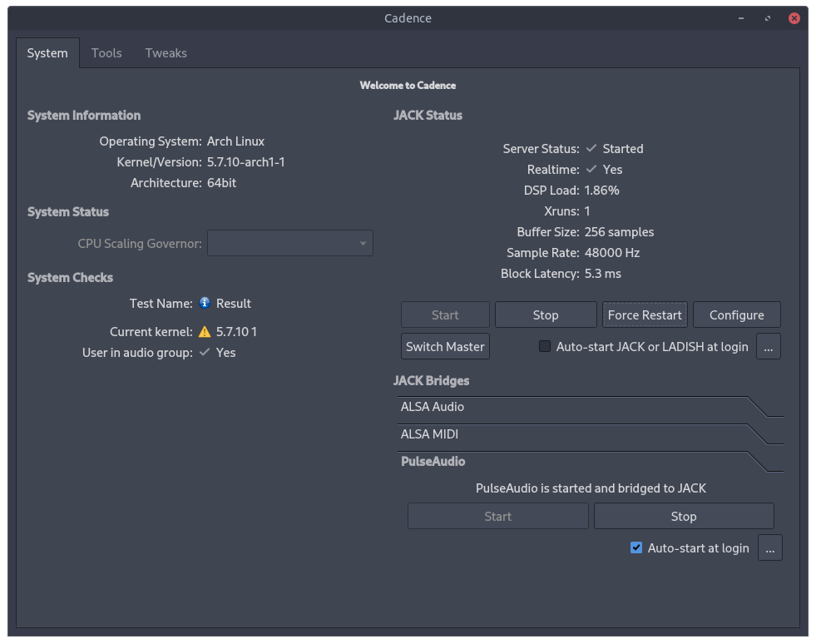
Task: Open JACK auto-start options ellipsis button
Action: click(768, 347)
